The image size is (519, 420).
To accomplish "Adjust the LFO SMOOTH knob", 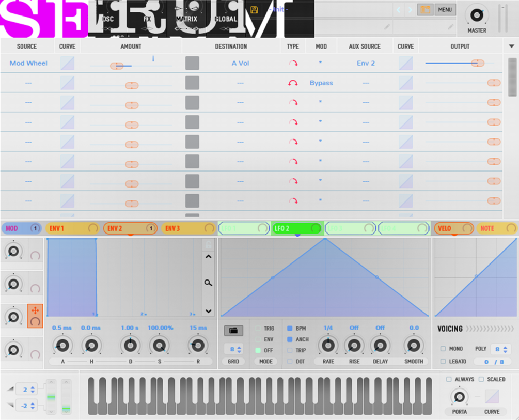I will coord(414,346).
